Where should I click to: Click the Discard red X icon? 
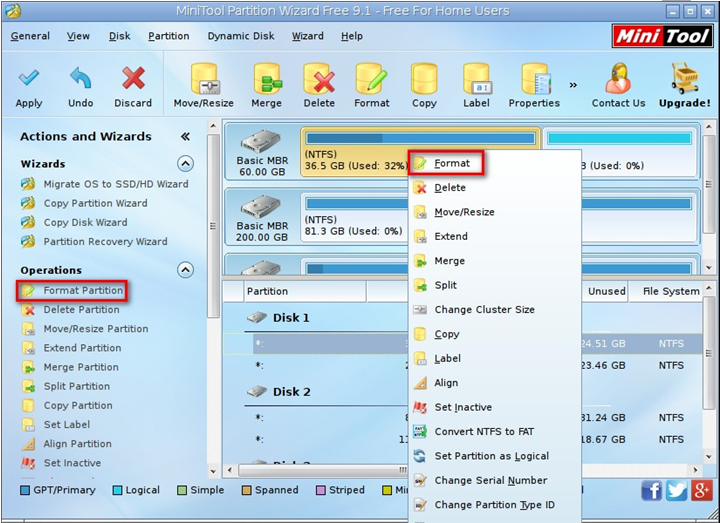pos(133,78)
